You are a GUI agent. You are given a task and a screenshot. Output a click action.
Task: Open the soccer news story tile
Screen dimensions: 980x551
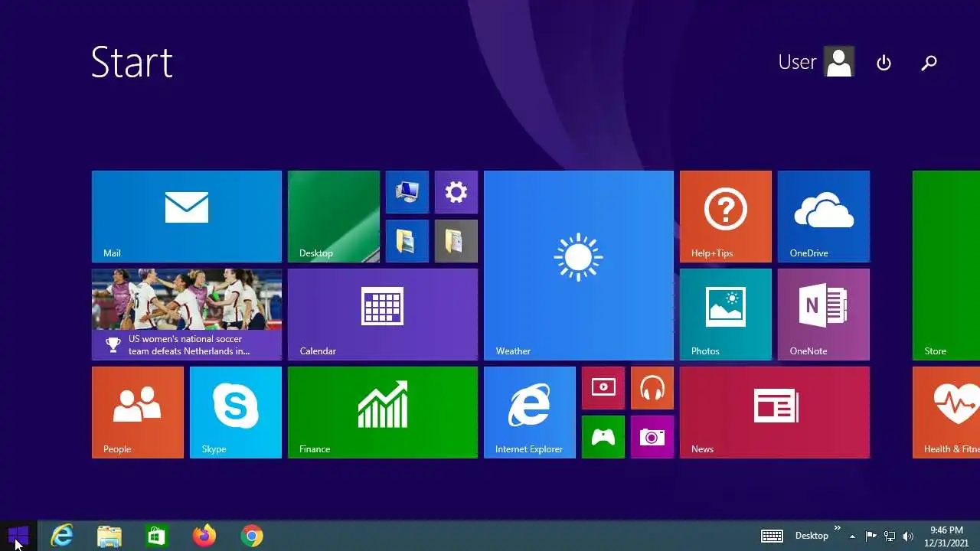[187, 315]
